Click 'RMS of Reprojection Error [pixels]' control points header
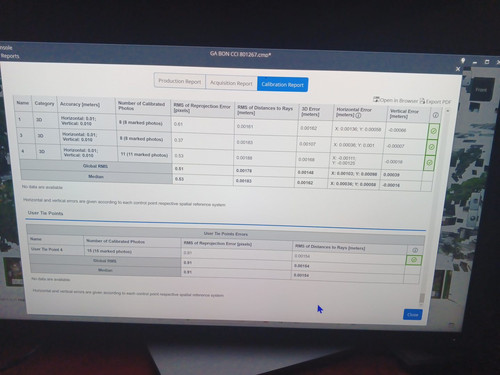This screenshot has height=375, width=500. (202, 108)
